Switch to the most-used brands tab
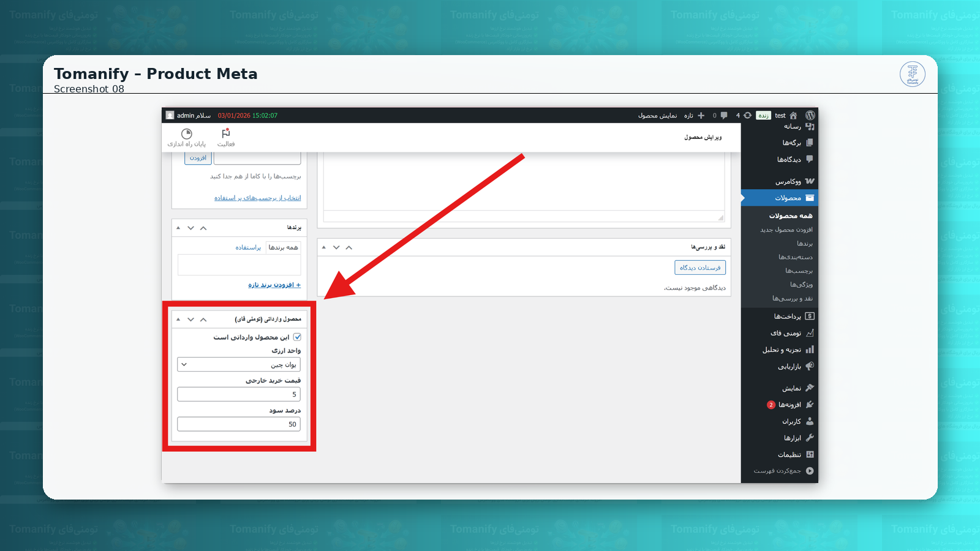The height and width of the screenshot is (551, 980). pos(248,247)
